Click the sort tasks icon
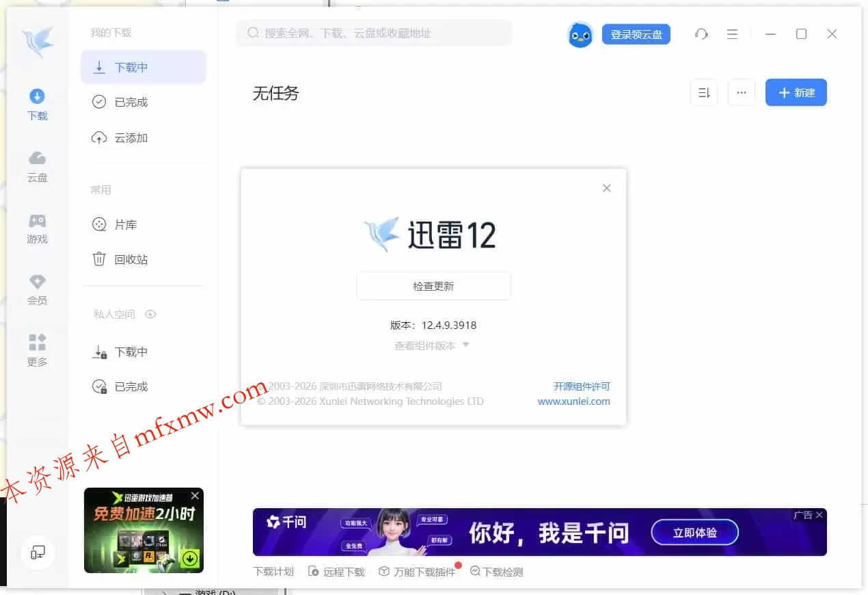868x595 pixels. pos(704,92)
